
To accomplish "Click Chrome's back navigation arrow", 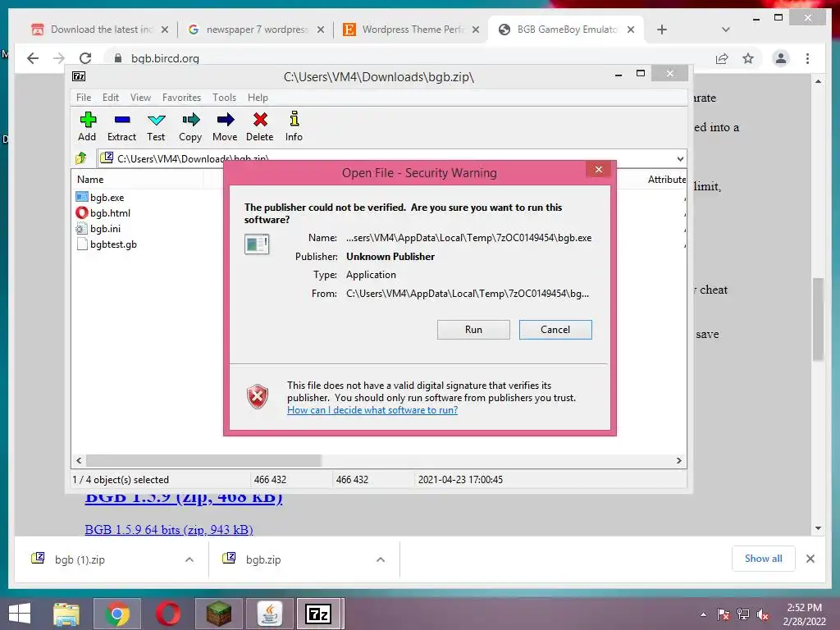I will pyautogui.click(x=33, y=58).
